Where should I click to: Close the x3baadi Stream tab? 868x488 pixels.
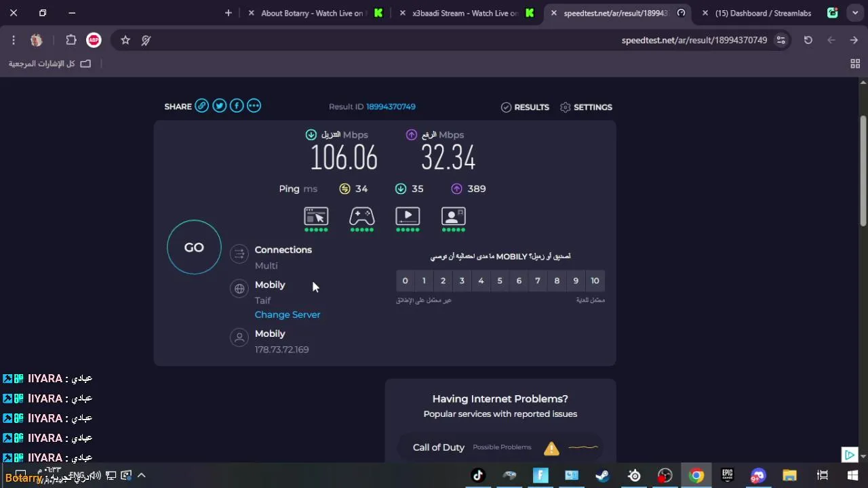pos(403,13)
